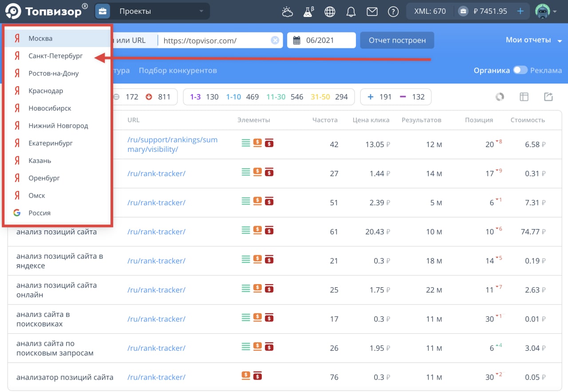Open the 06/2021 date picker

point(321,40)
